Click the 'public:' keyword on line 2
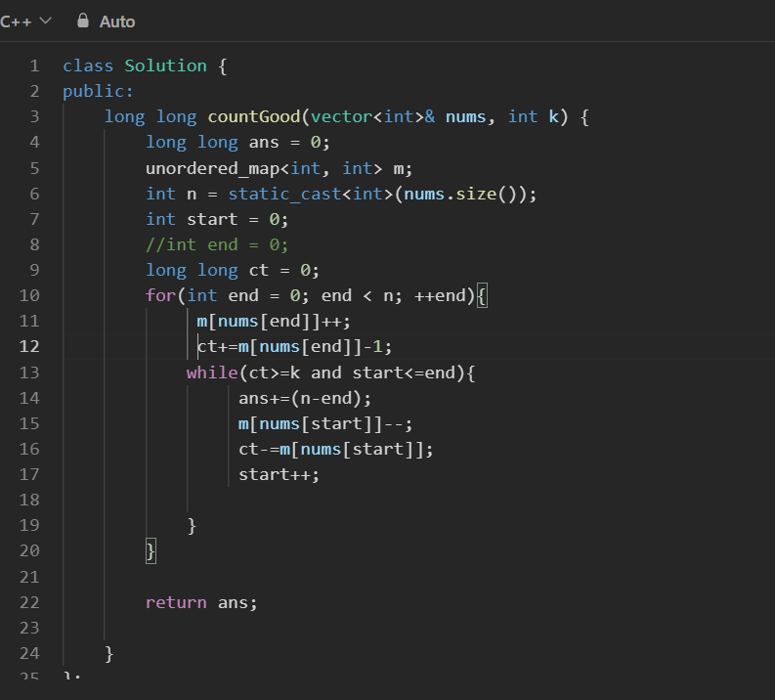 tap(98, 92)
